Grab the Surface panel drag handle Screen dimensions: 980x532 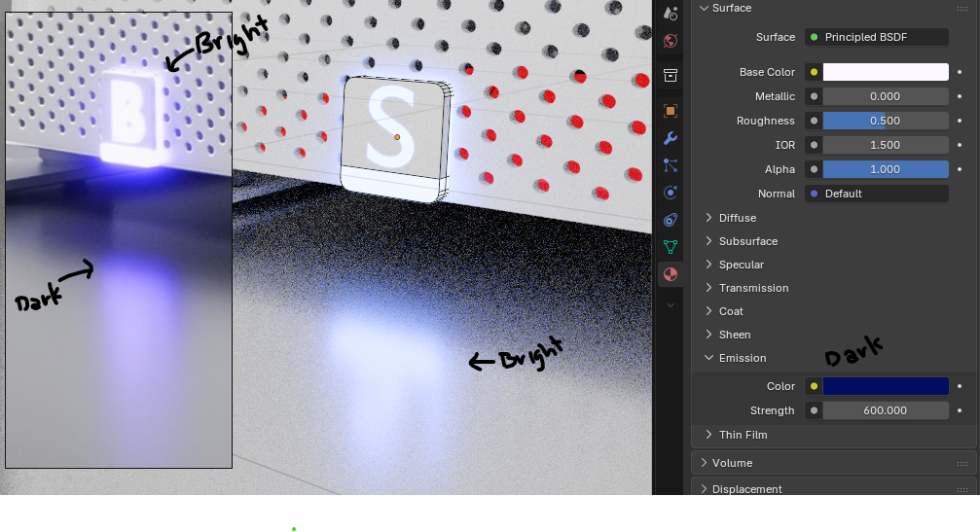coord(962,8)
